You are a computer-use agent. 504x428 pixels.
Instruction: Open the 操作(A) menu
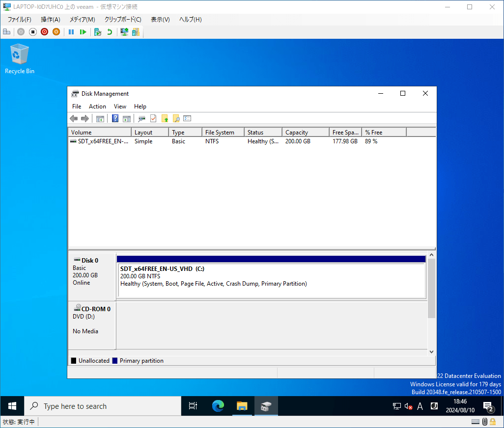coord(51,19)
